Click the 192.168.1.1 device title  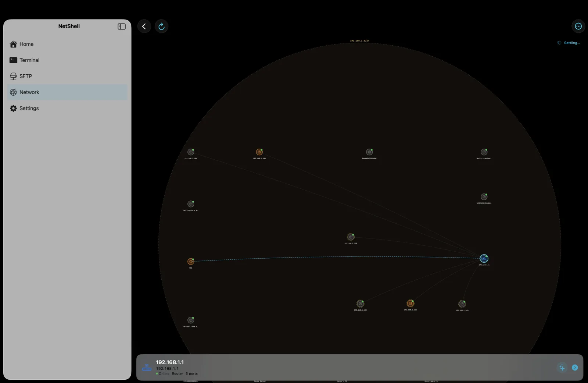(x=170, y=362)
